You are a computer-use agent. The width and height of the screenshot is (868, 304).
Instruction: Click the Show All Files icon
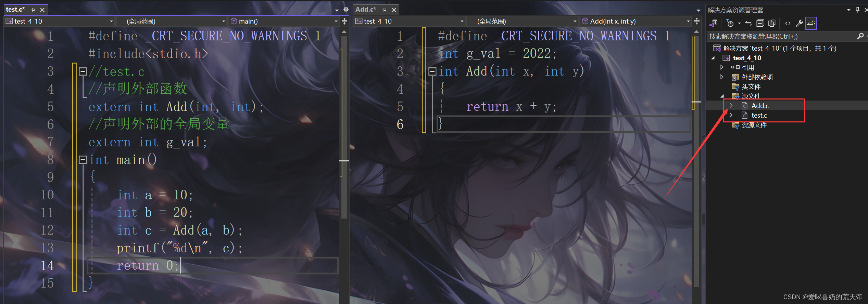point(772,23)
